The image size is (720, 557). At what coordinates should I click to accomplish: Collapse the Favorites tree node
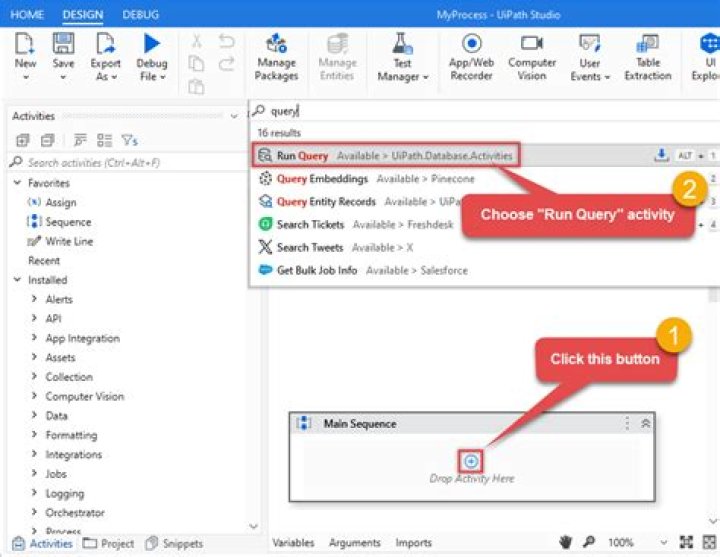[17, 183]
